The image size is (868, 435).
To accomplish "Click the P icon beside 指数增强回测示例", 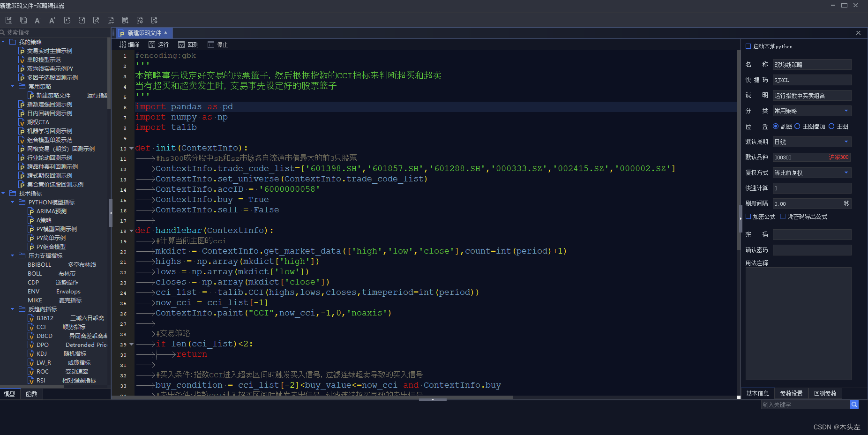I will [22, 105].
